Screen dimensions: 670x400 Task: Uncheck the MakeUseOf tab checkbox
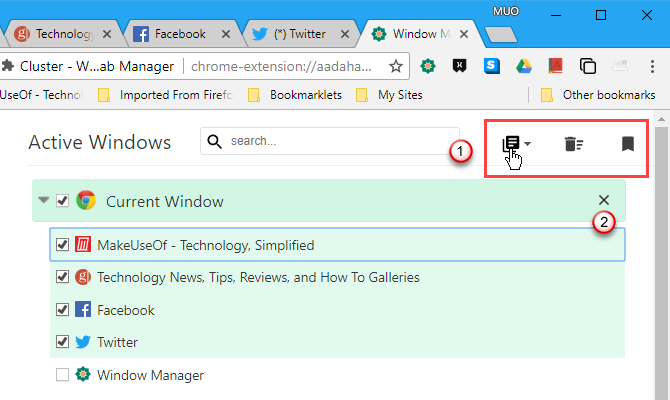coord(63,245)
